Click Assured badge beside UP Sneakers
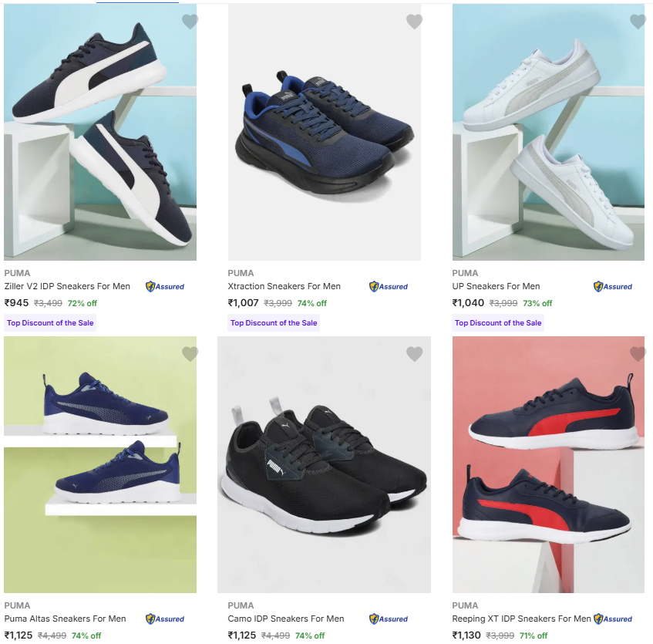 point(613,286)
